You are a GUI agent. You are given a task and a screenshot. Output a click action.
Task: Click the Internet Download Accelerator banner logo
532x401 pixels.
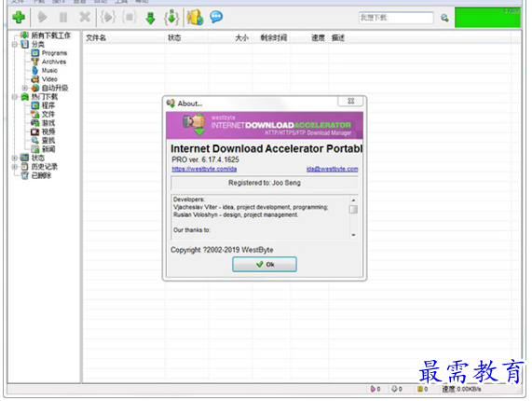(195, 125)
